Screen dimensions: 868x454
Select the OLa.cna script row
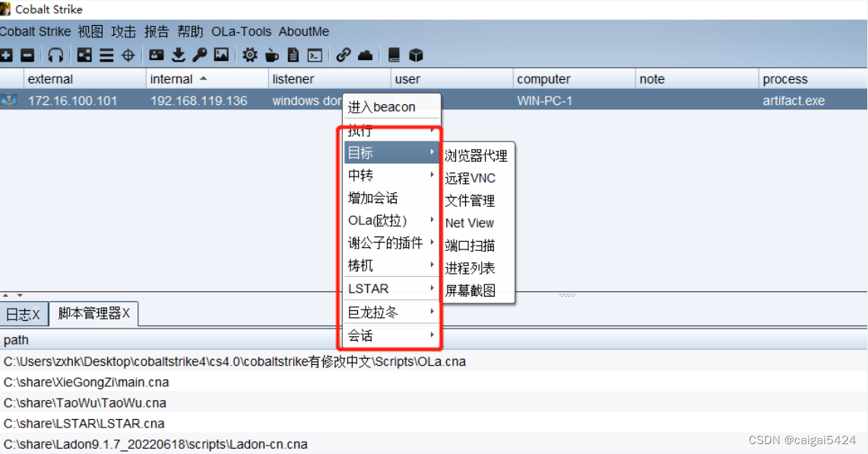click(x=433, y=361)
